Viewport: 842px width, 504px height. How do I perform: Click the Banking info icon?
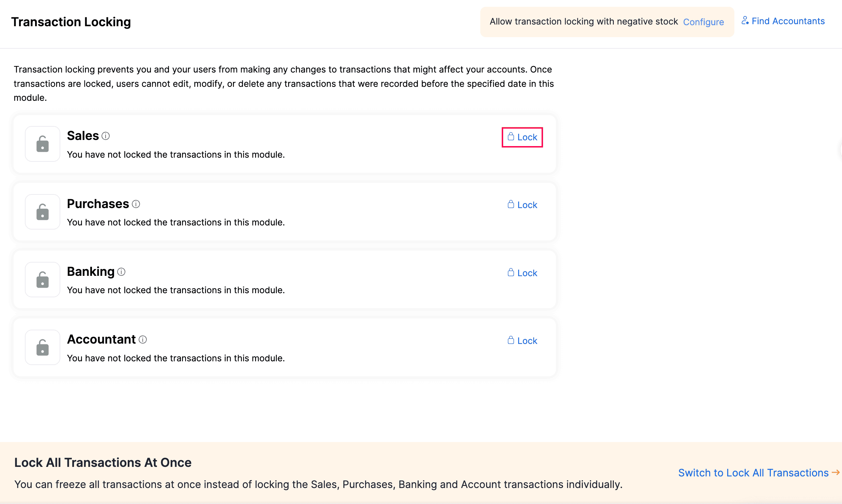pyautogui.click(x=121, y=272)
